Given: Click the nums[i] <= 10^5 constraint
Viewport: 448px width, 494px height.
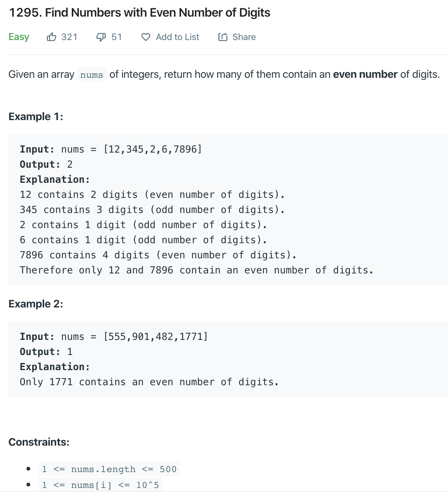Looking at the screenshot, I should 100,485.
